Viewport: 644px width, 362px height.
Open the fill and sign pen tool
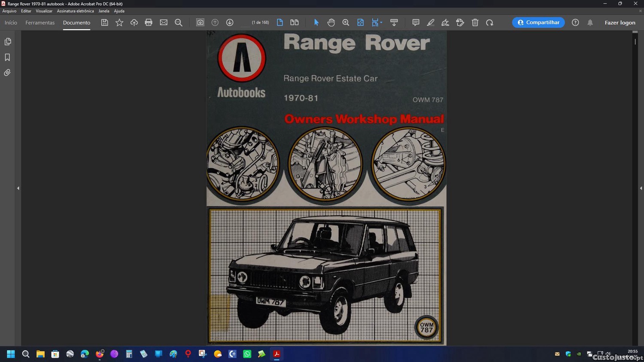pos(445,22)
